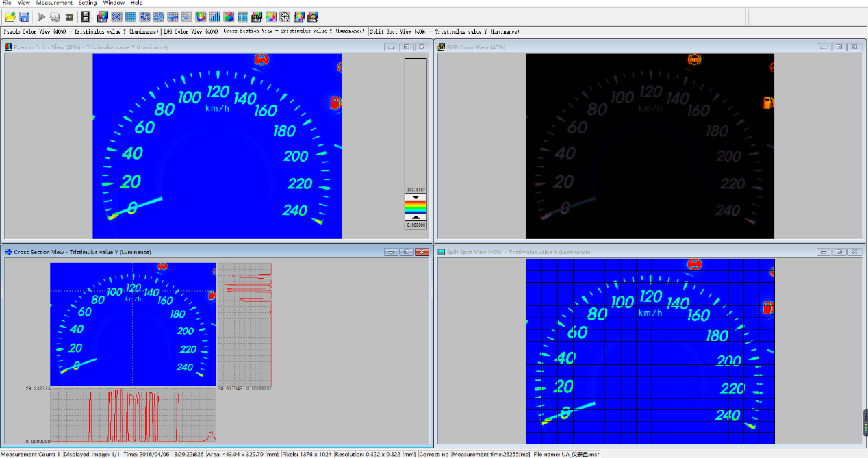Click the maximum value above the rainbow scale
Viewport: 868px width, 458px height.
click(416, 190)
